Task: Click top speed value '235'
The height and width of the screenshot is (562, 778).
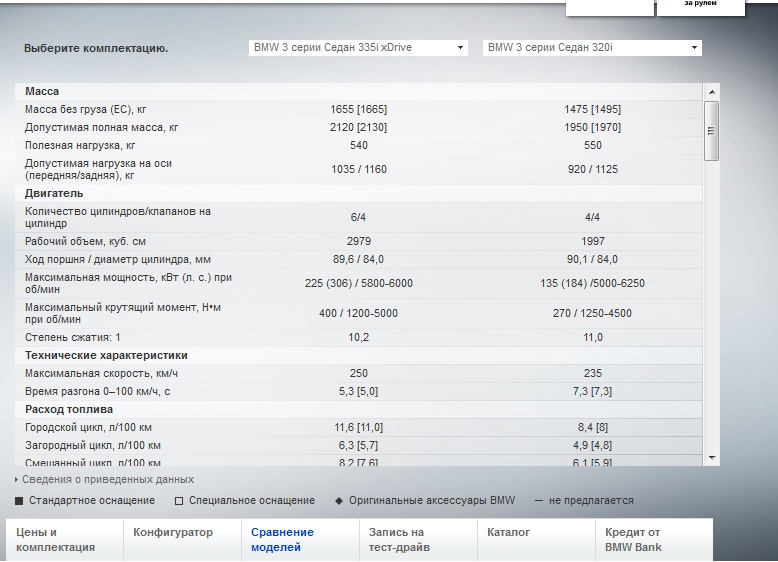Action: click(x=593, y=374)
